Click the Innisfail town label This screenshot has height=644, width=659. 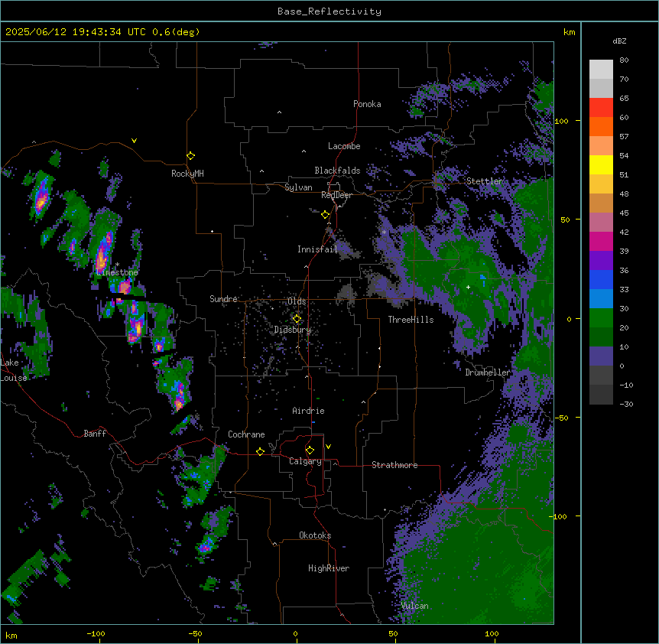[x=317, y=249]
